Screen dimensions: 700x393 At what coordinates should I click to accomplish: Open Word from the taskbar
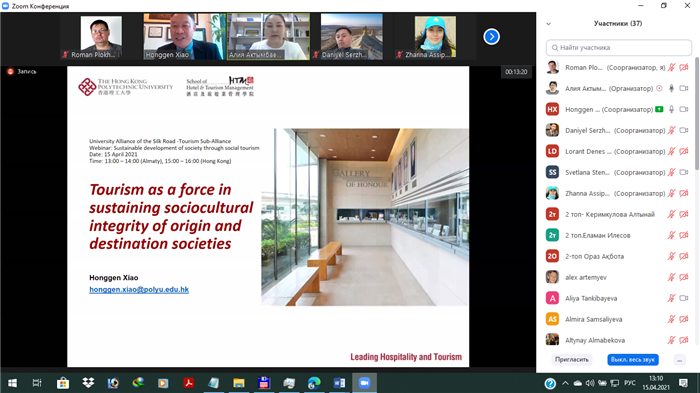339,383
